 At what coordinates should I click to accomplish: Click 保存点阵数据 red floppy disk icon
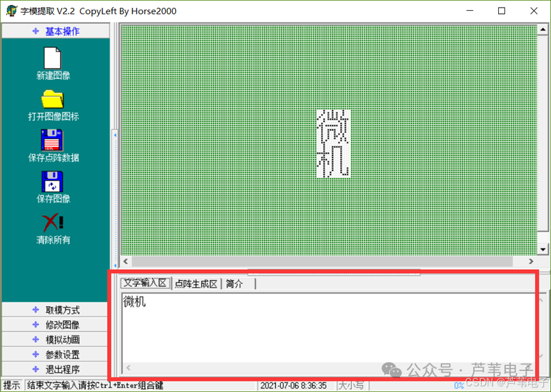(52, 140)
